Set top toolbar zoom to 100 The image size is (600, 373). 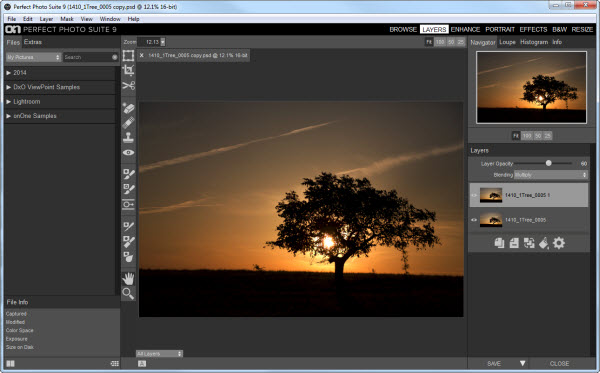point(440,42)
